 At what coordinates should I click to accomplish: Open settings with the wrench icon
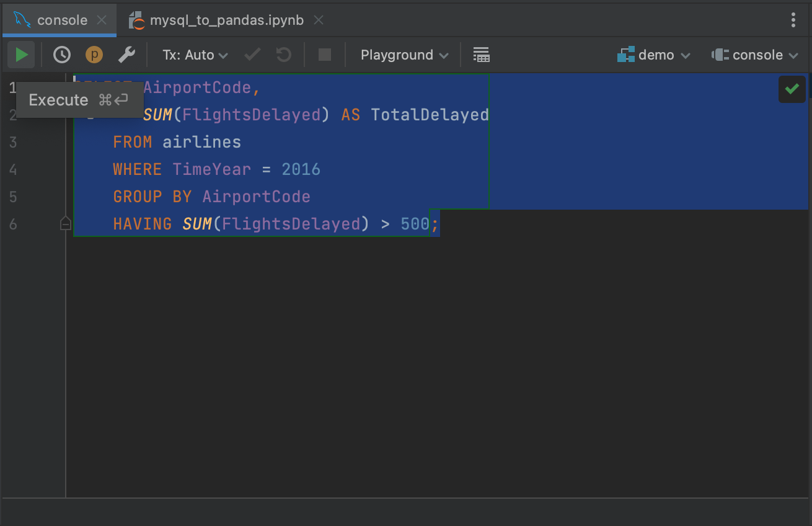point(126,55)
